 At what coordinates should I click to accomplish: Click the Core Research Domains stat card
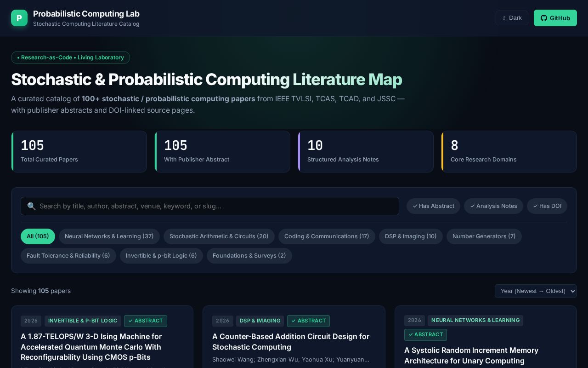pos(509,151)
